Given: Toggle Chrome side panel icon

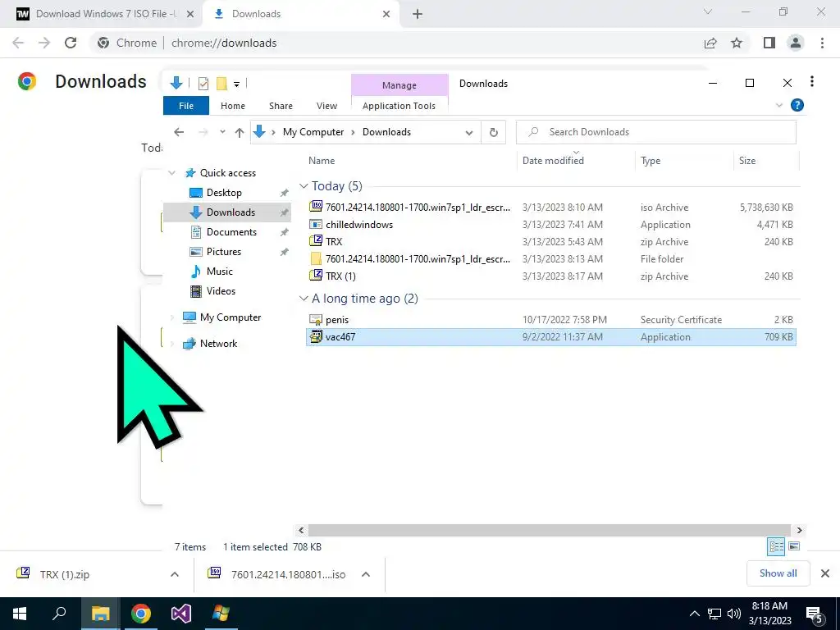Looking at the screenshot, I should point(769,43).
